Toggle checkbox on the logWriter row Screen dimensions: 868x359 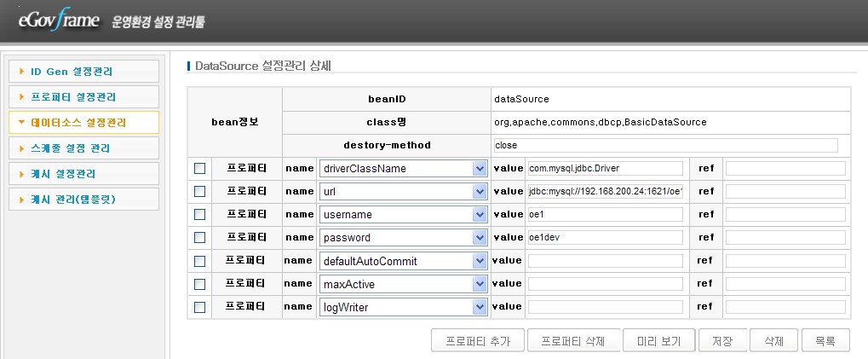(200, 307)
